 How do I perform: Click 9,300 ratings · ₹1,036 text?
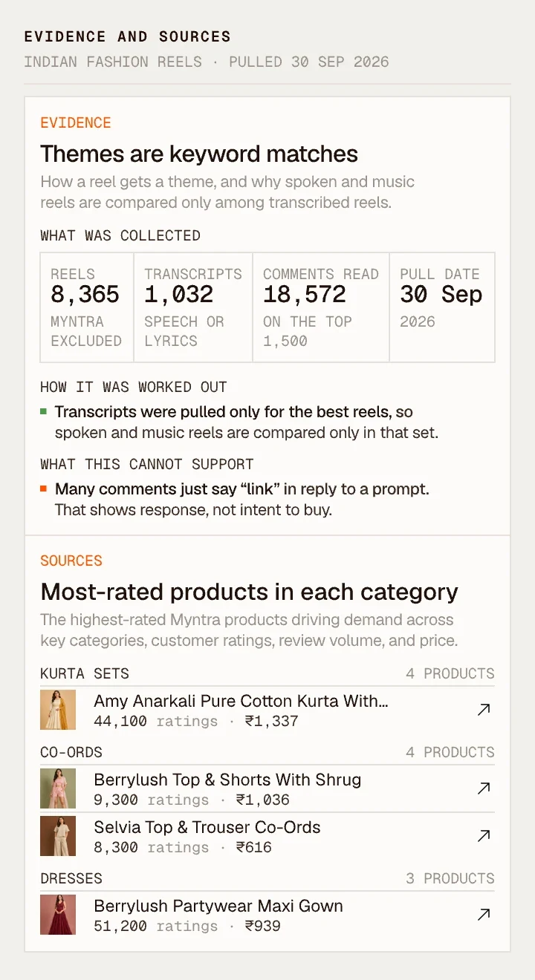point(192,800)
